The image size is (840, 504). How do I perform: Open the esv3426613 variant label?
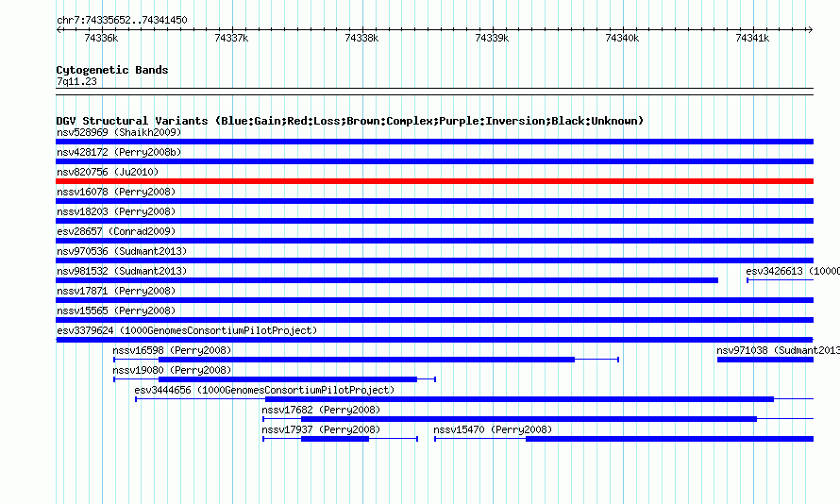click(x=793, y=271)
